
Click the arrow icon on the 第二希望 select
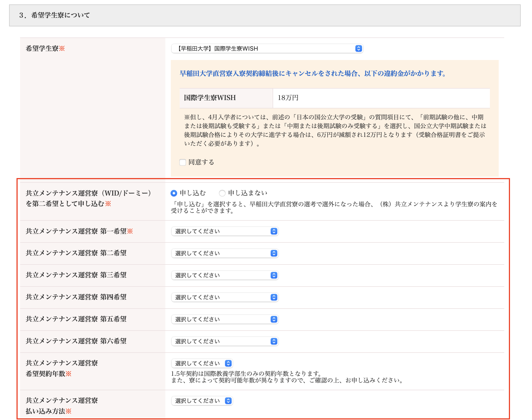pyautogui.click(x=274, y=253)
